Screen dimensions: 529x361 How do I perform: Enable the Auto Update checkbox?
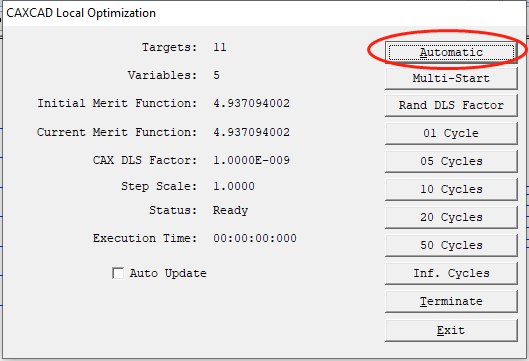pos(118,273)
